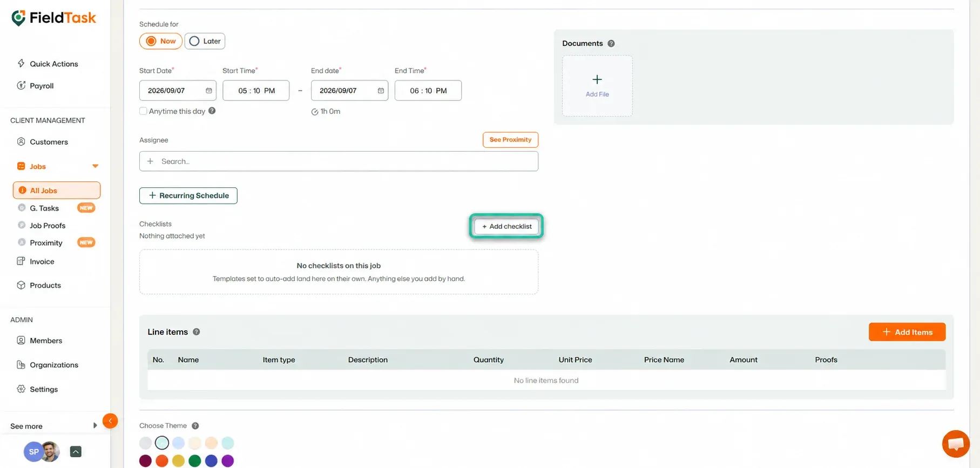The image size is (980, 468).
Task: Click the orange Add Items button
Action: coord(907,332)
